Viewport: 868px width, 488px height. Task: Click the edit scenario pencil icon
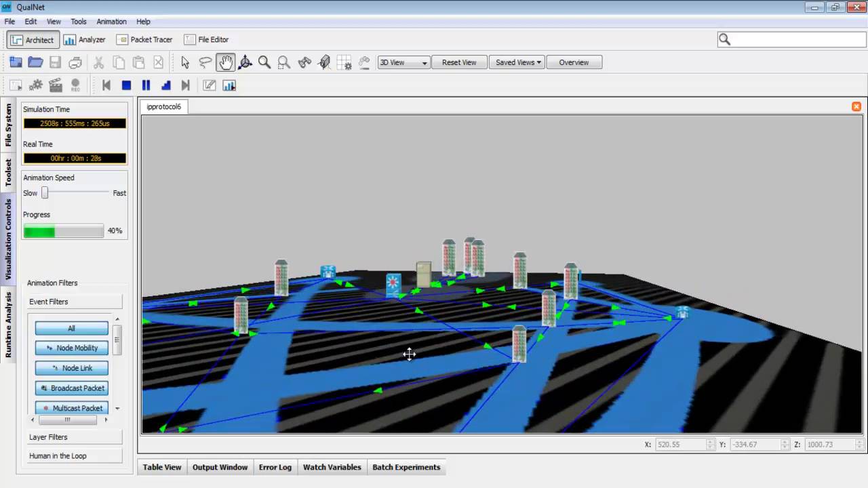point(210,85)
